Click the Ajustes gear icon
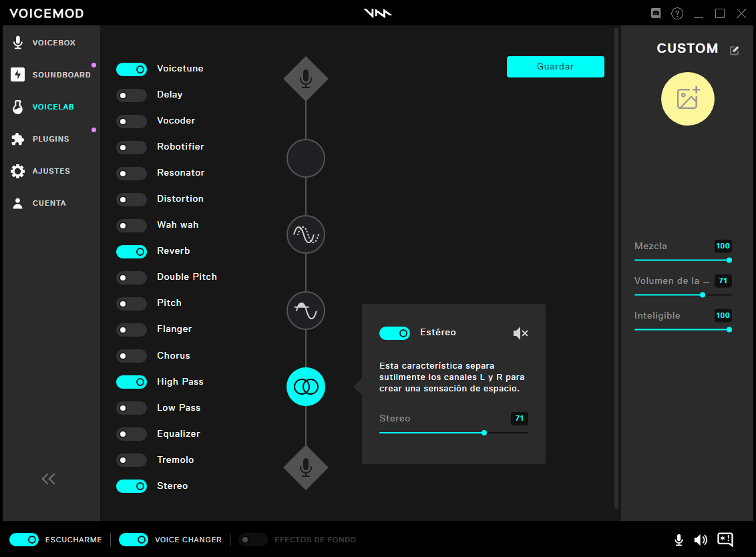 18,171
